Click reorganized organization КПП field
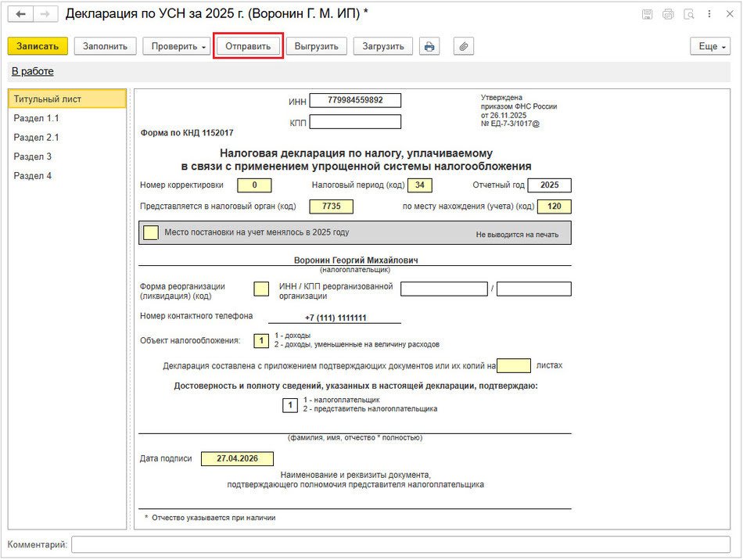The image size is (743, 560). point(534,289)
